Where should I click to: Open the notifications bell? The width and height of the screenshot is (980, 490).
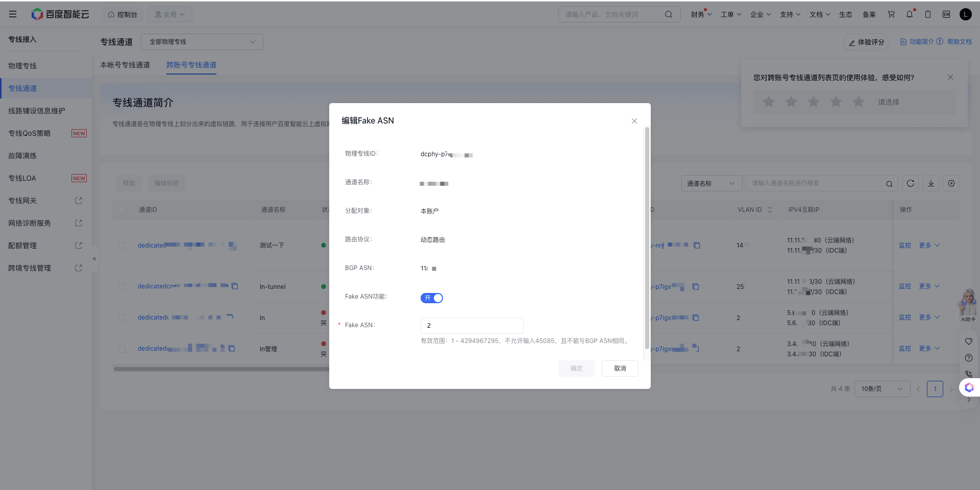[910, 14]
